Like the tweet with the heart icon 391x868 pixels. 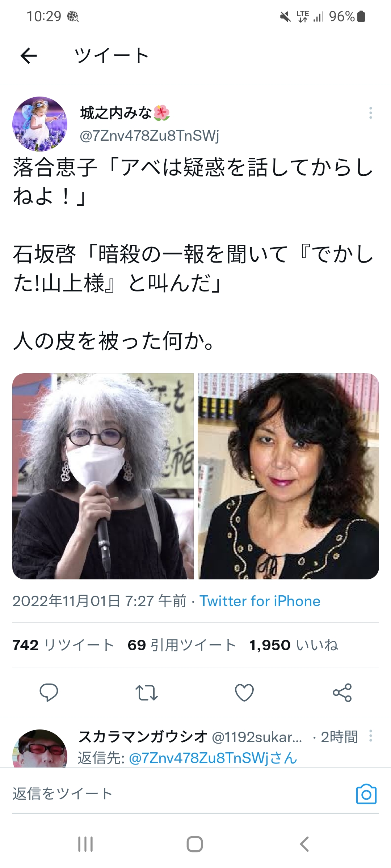point(244,693)
